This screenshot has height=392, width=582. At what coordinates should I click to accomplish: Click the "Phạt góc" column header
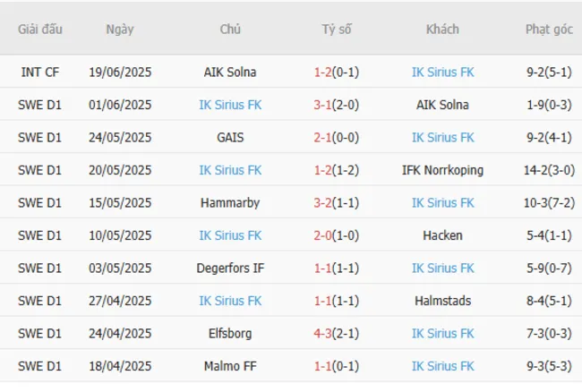[549, 29]
